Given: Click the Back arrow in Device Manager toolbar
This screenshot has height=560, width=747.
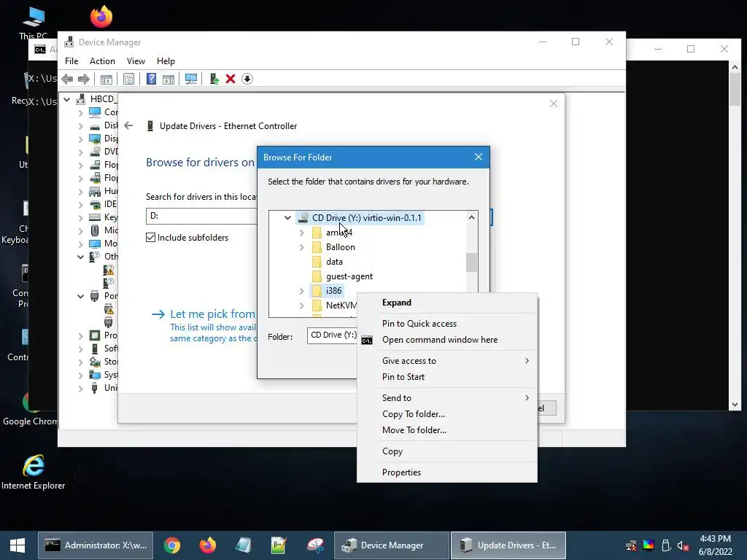Looking at the screenshot, I should (x=67, y=79).
